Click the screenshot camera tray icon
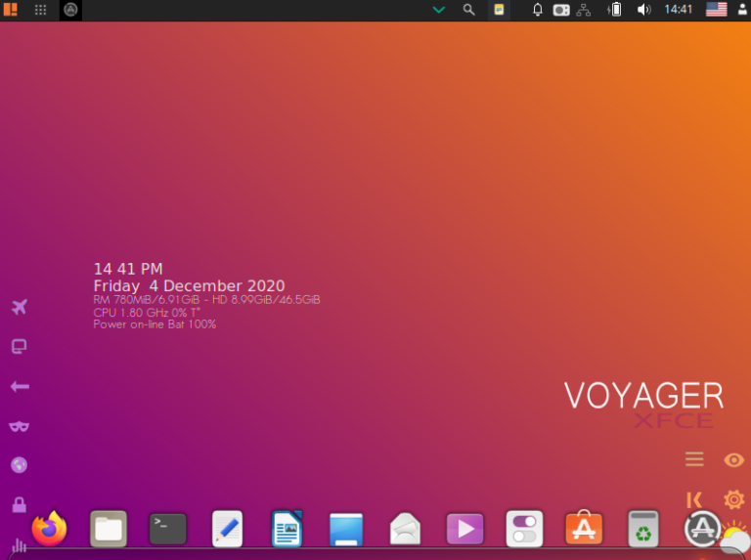 (x=561, y=10)
